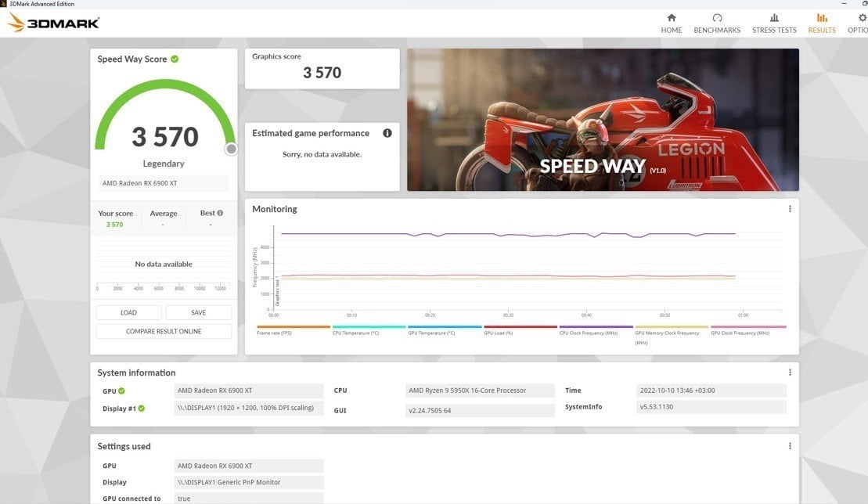Open the Benchmarks gauge icon
The image size is (868, 504).
(x=717, y=18)
